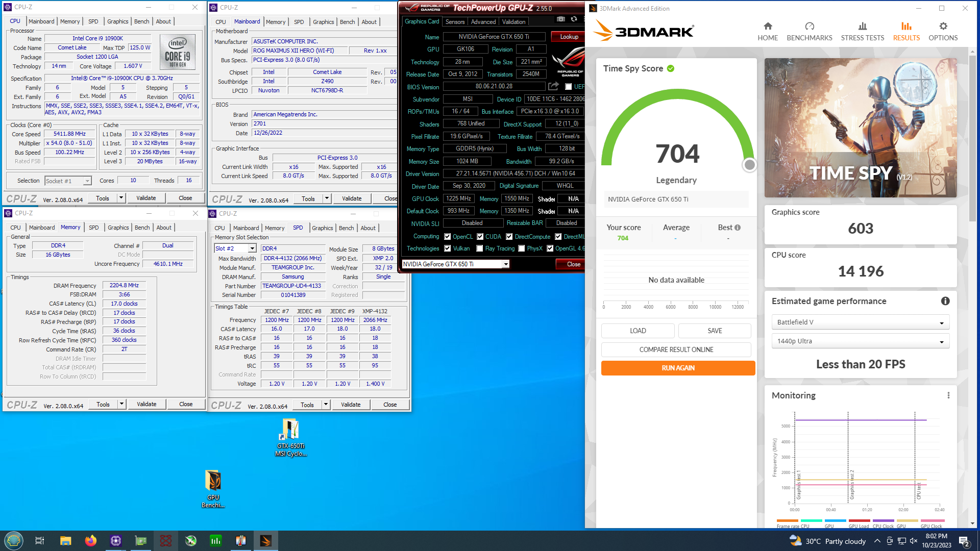The height and width of the screenshot is (551, 980).
Task: Click GPU-Z refresh icon
Action: pos(574,19)
